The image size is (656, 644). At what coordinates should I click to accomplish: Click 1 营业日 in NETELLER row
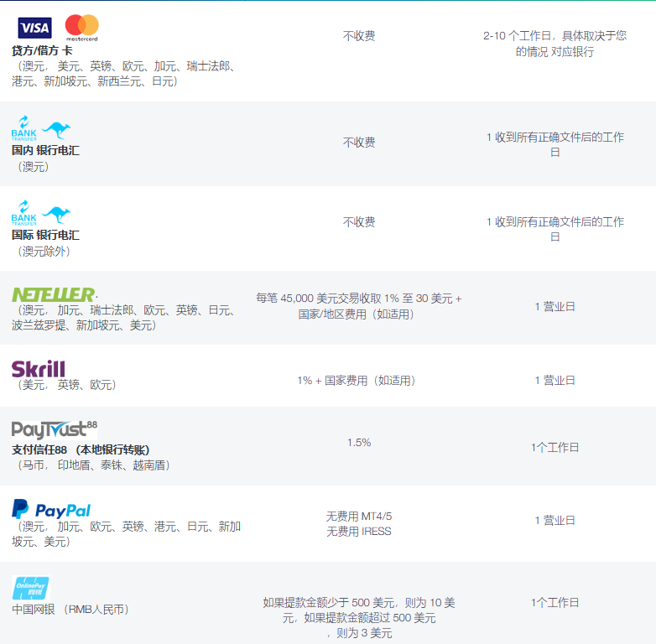554,307
